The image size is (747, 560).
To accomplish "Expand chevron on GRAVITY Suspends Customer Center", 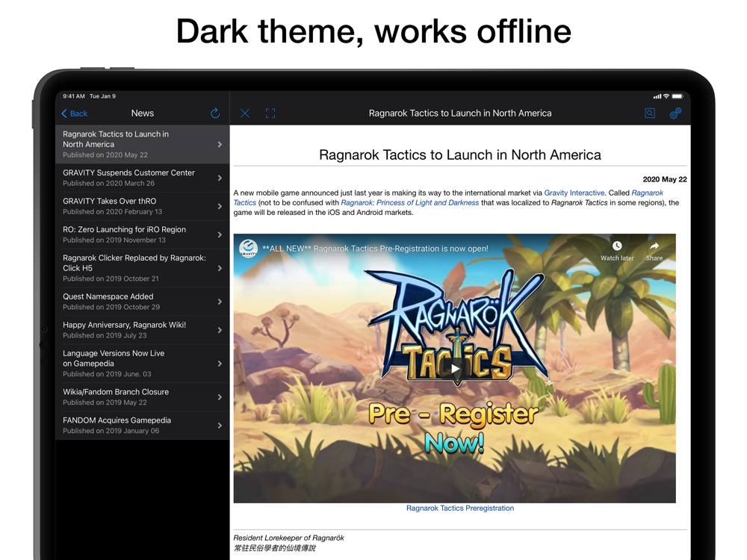I will coord(220,178).
